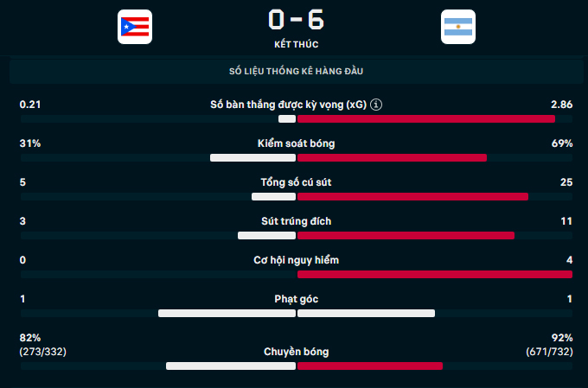Click the Argentina team flag
The height and width of the screenshot is (388, 588).
coord(457,28)
